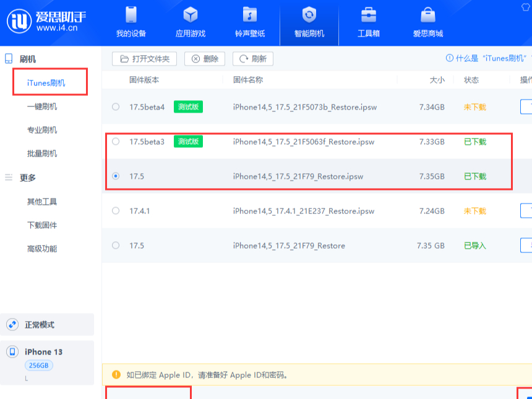Click 刷新 button

253,59
